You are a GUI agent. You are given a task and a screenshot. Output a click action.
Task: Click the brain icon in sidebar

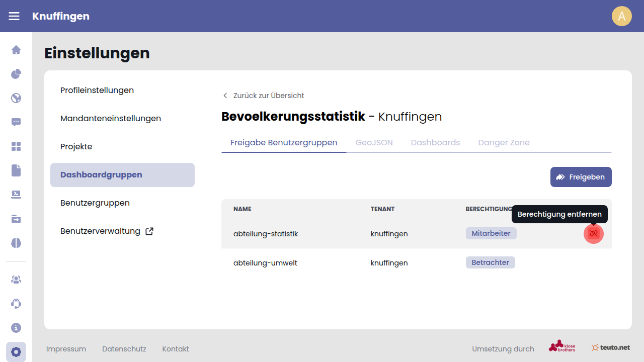pyautogui.click(x=16, y=243)
